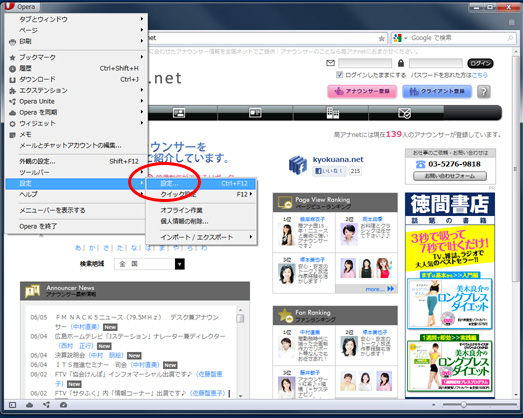Click お問い合わせフォーム button
The image size is (523, 418).
point(450,176)
